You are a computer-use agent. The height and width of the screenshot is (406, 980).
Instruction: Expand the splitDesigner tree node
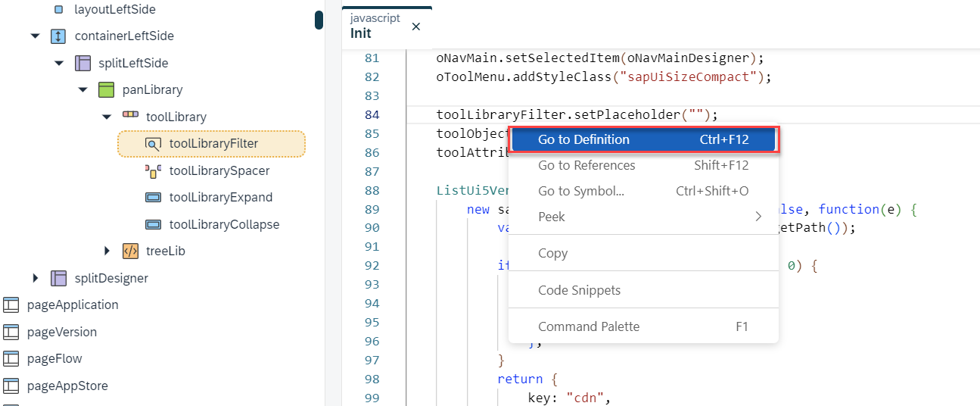point(36,278)
